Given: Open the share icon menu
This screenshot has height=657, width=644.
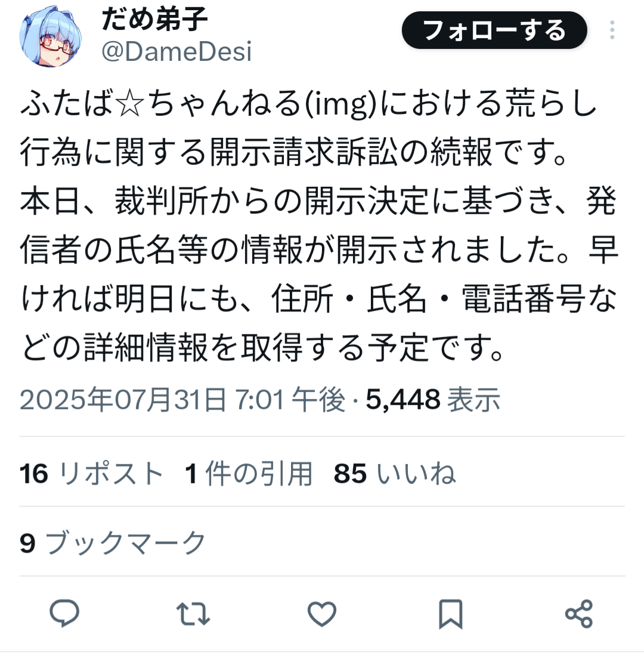Looking at the screenshot, I should 579,614.
